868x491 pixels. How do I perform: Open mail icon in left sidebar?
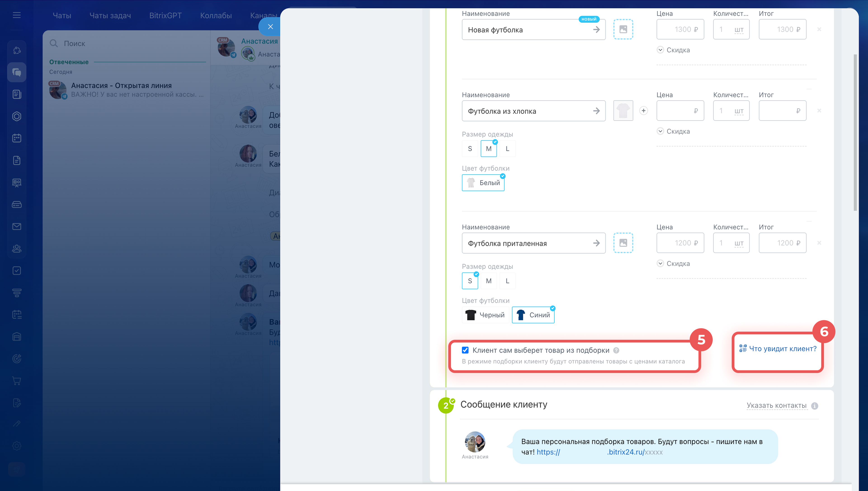pyautogui.click(x=17, y=226)
